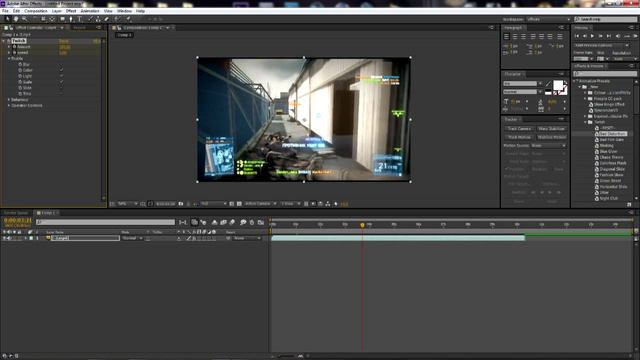Click the eyedropper in Character panel

coord(548,84)
